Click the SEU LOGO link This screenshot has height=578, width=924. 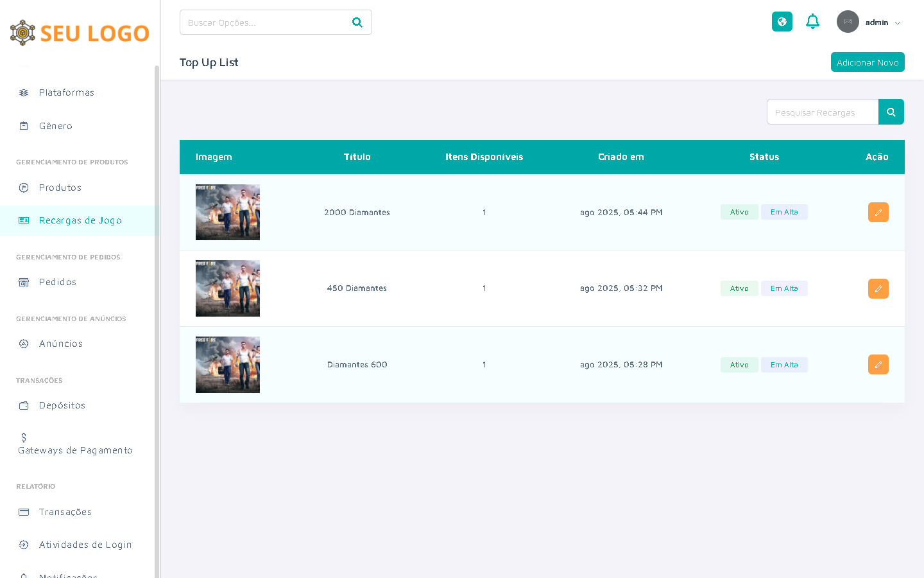80,33
